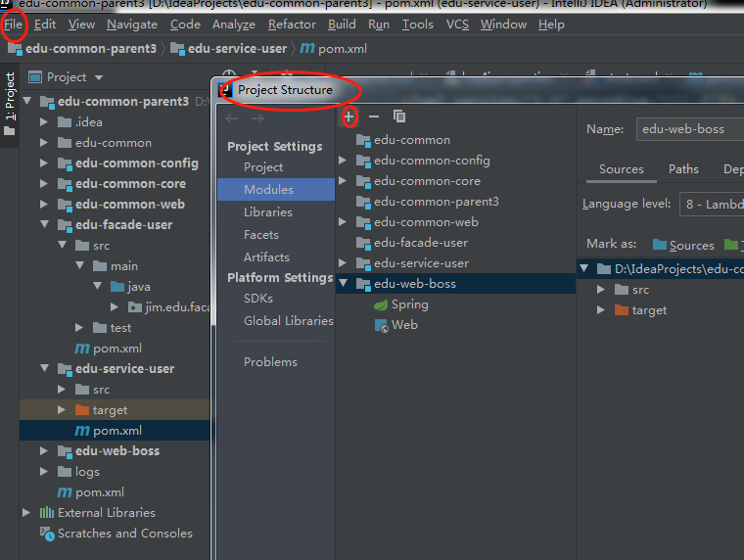This screenshot has width=744, height=560.
Task: Open the Navigate menu
Action: tap(132, 24)
